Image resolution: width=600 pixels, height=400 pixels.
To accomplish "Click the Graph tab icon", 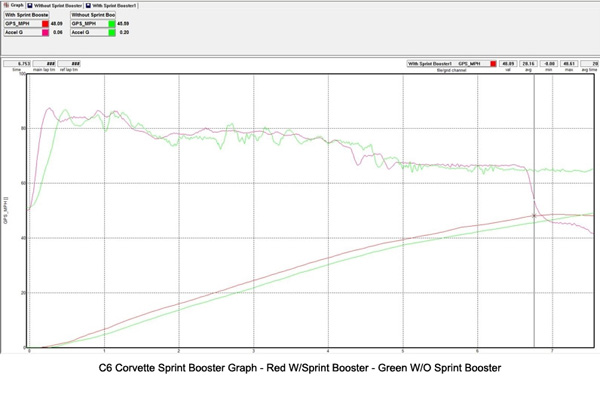I will tap(5, 5).
